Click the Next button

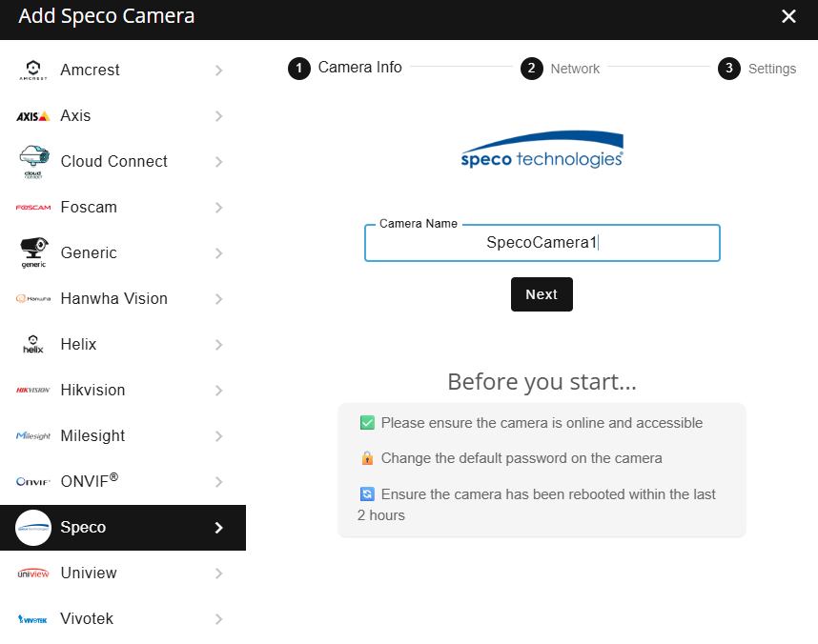click(x=542, y=294)
